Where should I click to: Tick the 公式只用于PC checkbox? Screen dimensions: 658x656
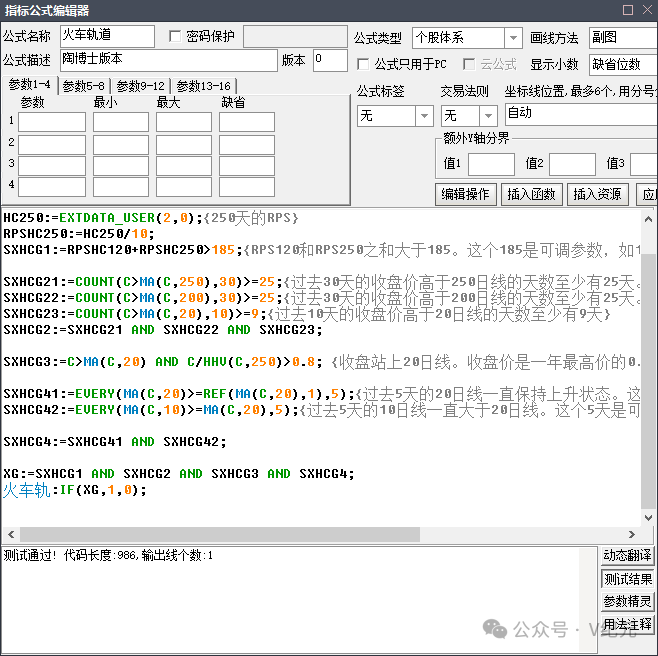click(363, 64)
